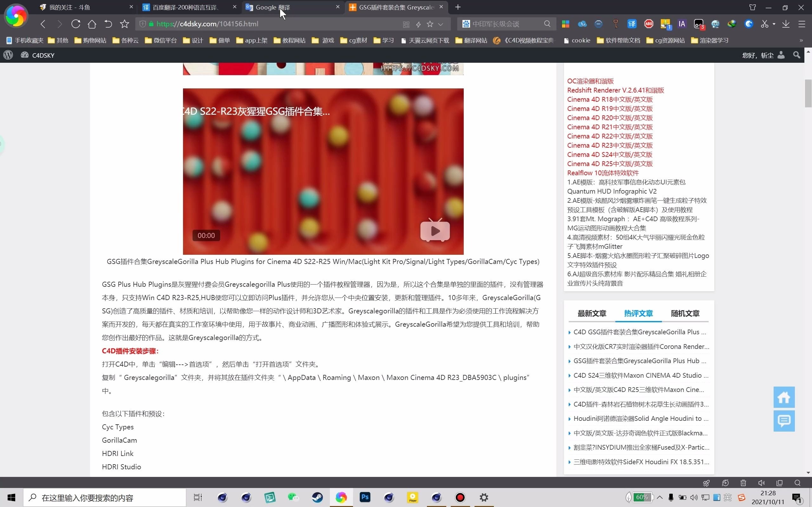Expand the address bar dropdown chevron
This screenshot has width=812, height=507.
click(441, 24)
